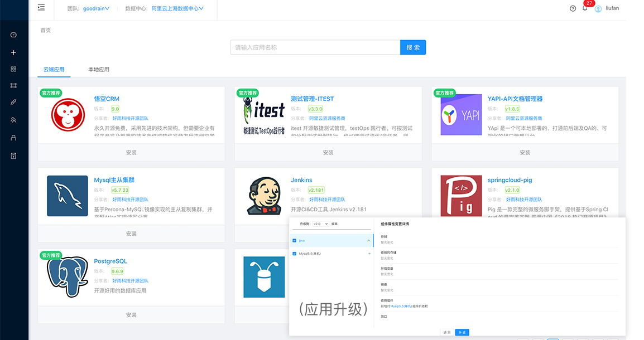
Task: Click the PostgreSQL elephant logo
Action: point(68,277)
